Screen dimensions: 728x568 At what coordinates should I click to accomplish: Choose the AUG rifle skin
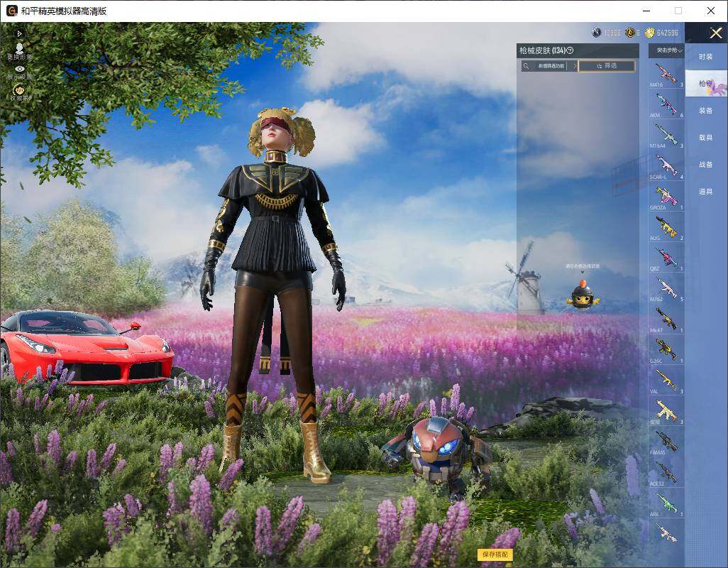point(666,228)
